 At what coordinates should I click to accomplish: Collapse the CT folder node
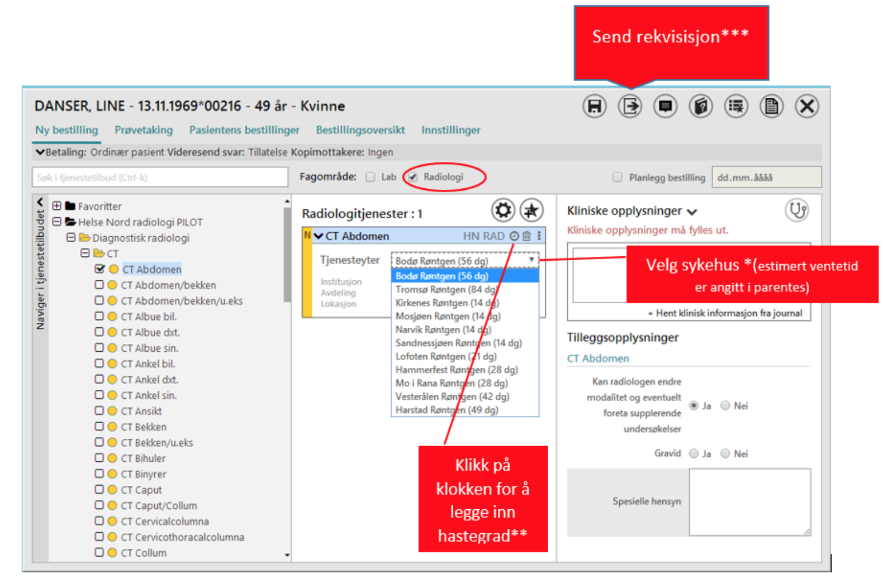[x=84, y=253]
